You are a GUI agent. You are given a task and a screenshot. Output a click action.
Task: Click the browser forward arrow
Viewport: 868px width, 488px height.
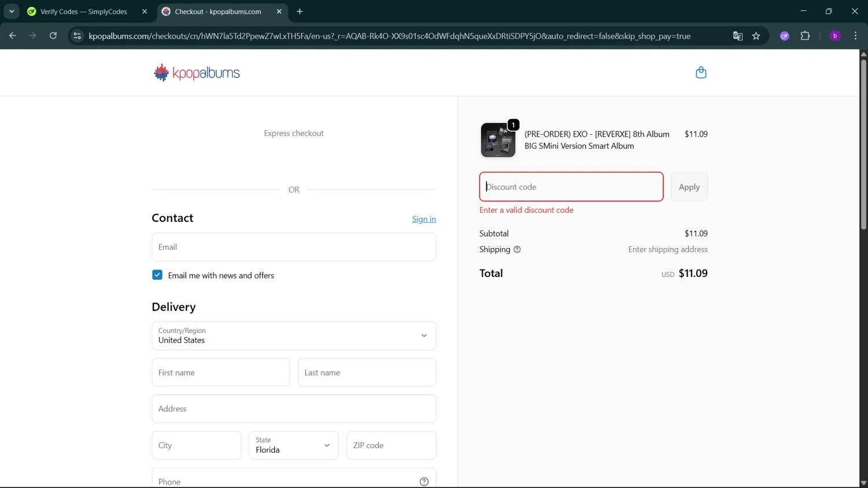pyautogui.click(x=32, y=36)
